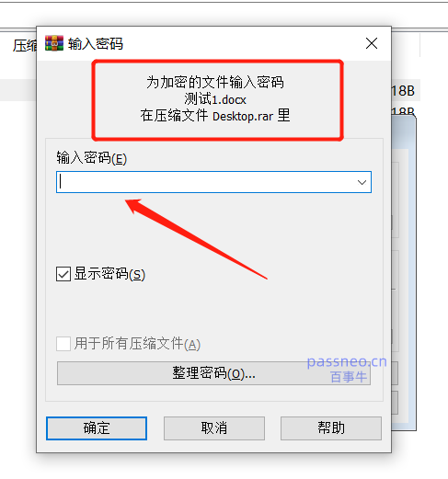
Task: Cancel the dialog with 取消
Action: click(x=214, y=428)
